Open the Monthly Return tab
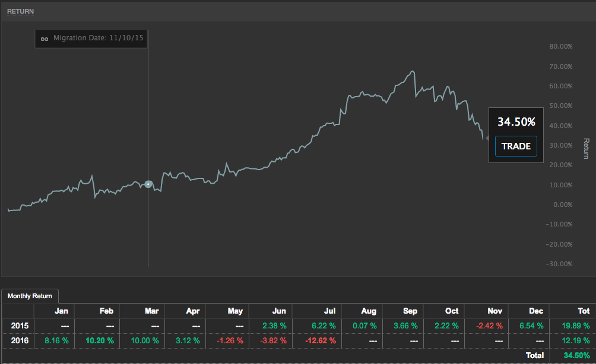 (x=30, y=296)
